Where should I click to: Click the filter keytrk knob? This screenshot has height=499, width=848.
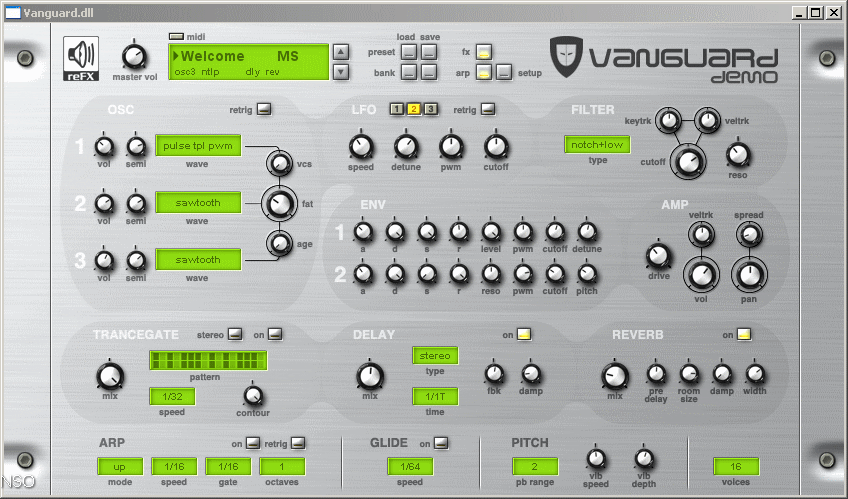(669, 121)
